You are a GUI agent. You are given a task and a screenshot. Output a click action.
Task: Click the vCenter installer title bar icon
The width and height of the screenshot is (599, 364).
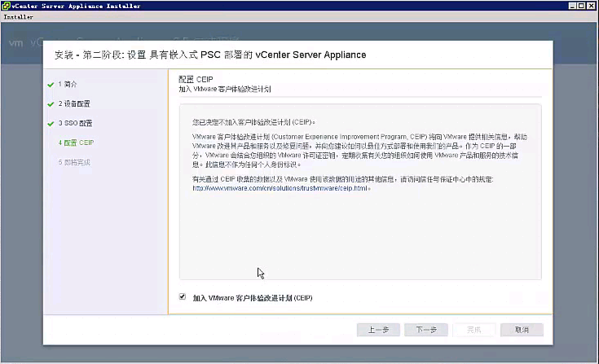pos(7,6)
